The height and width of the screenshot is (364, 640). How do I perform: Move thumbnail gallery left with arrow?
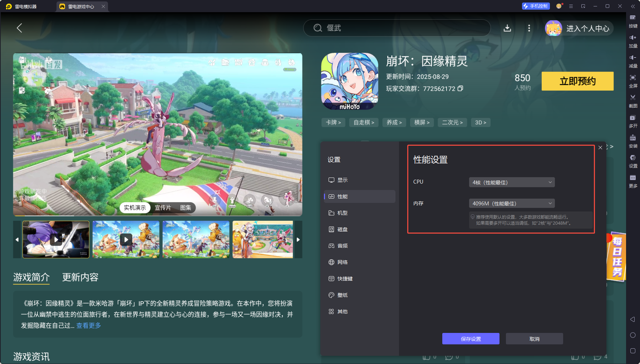coord(17,239)
